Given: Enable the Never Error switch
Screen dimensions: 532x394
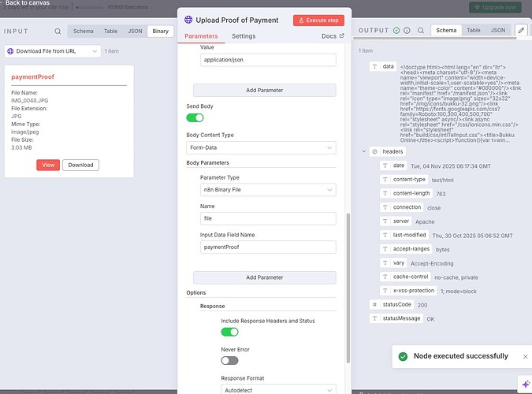Looking at the screenshot, I should 229,360.
